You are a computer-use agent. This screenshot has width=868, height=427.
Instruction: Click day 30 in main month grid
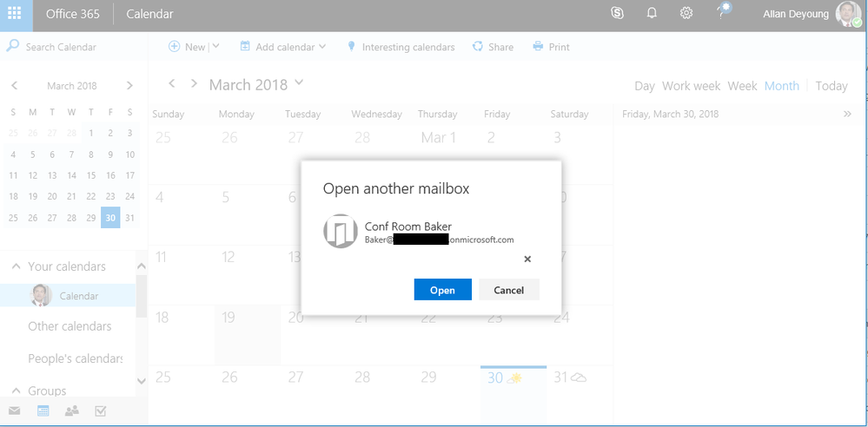[514, 396]
